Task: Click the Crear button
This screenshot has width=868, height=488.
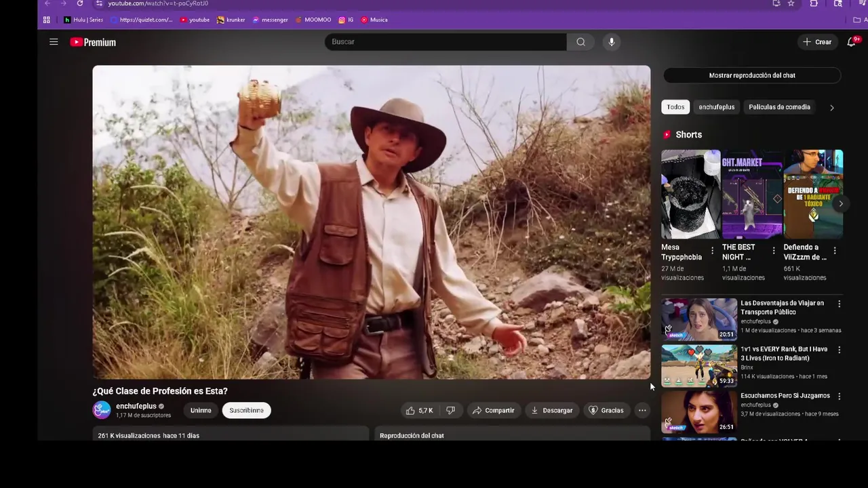Action: tap(817, 42)
